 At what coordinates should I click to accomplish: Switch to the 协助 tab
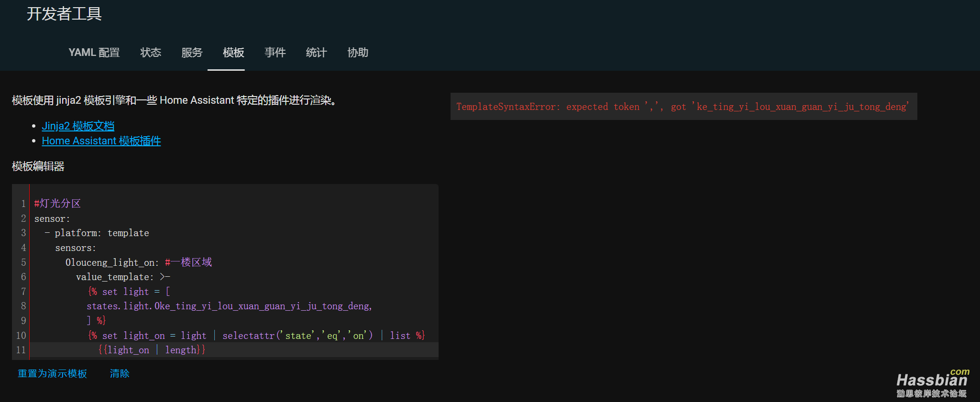click(x=358, y=53)
